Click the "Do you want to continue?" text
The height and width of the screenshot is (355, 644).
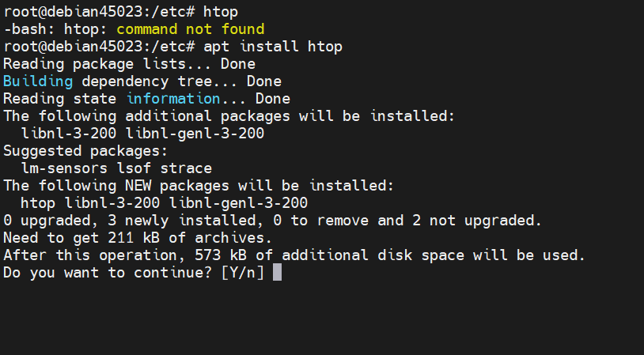[x=108, y=273]
